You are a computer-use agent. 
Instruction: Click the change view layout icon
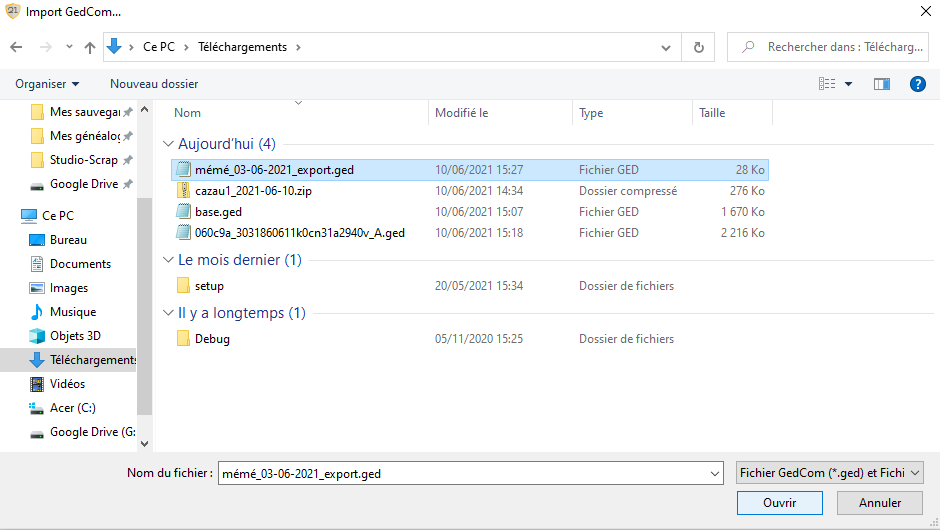point(827,84)
